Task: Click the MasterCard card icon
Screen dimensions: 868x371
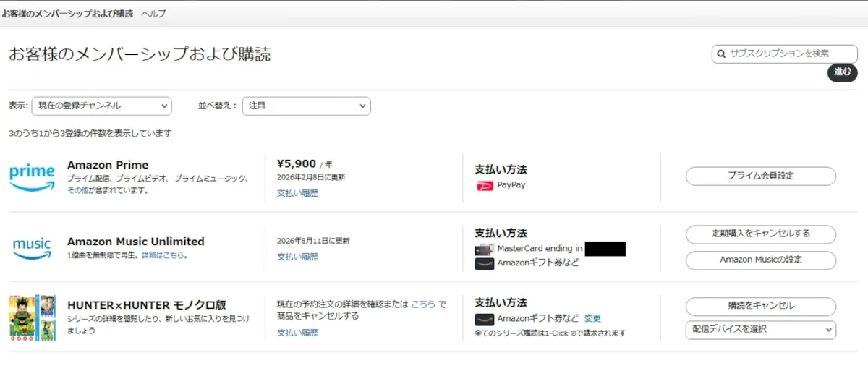Action: (485, 249)
